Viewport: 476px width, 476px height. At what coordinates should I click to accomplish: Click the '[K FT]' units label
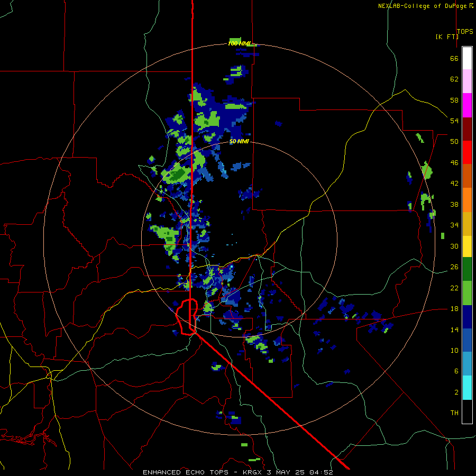447,36
